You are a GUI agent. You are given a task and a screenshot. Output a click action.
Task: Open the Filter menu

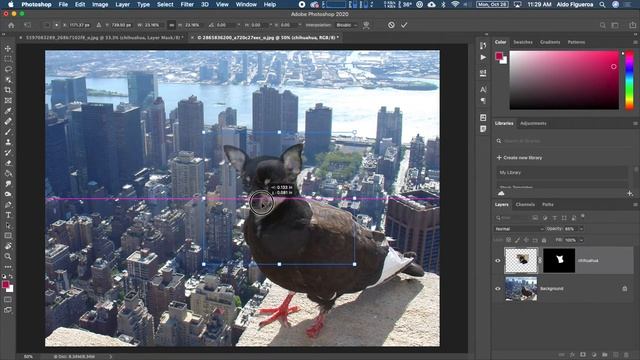point(187,4)
